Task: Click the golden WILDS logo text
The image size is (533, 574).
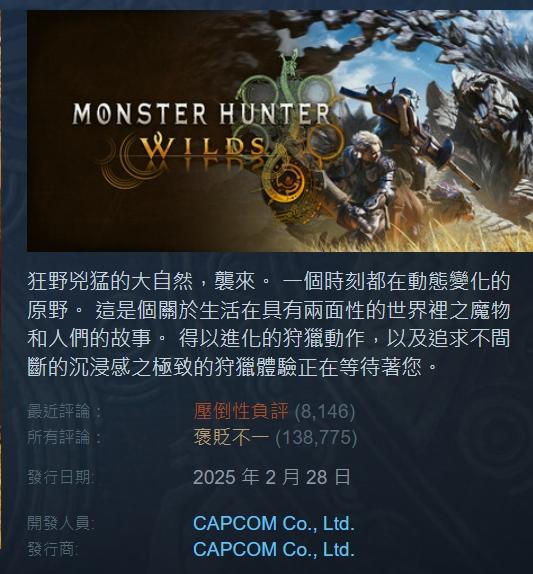Action: click(x=203, y=147)
